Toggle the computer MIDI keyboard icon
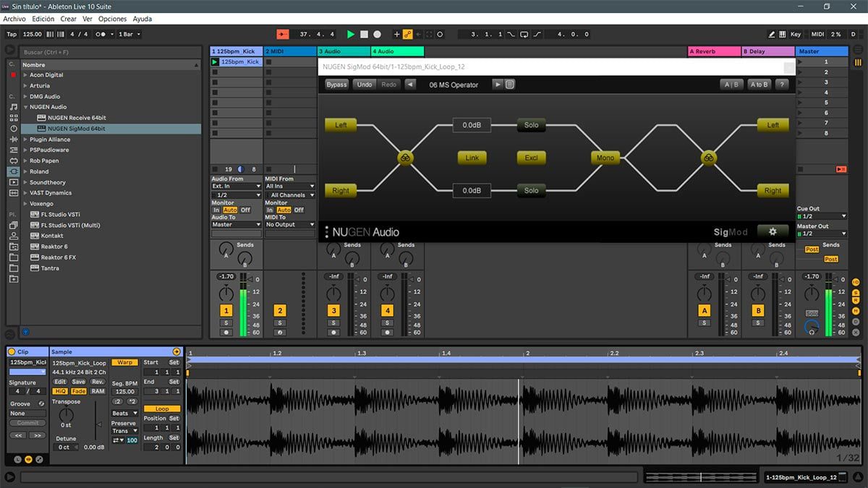The width and height of the screenshot is (868, 488). (x=781, y=34)
